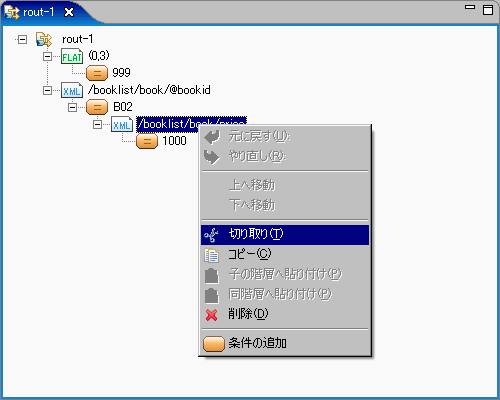Click 同階層へ貼り付け(P) menu entry
Image resolution: width=500 pixels, height=400 pixels.
pos(285,295)
